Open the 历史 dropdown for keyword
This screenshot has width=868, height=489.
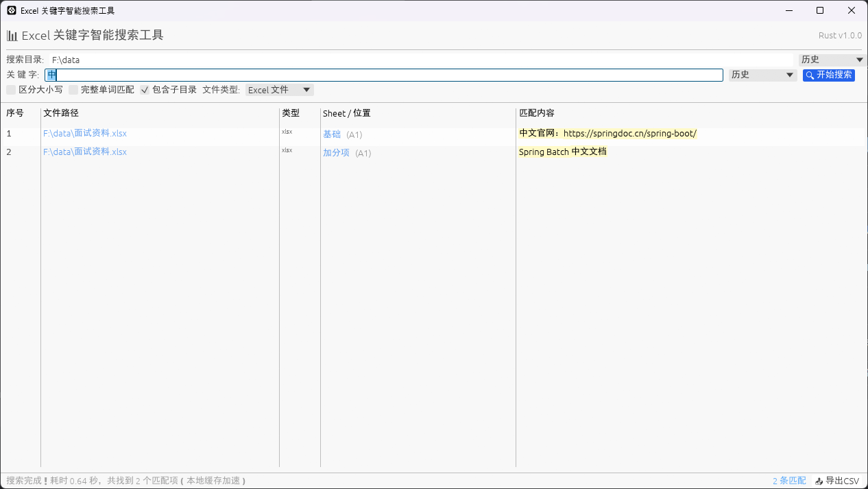[x=762, y=75]
